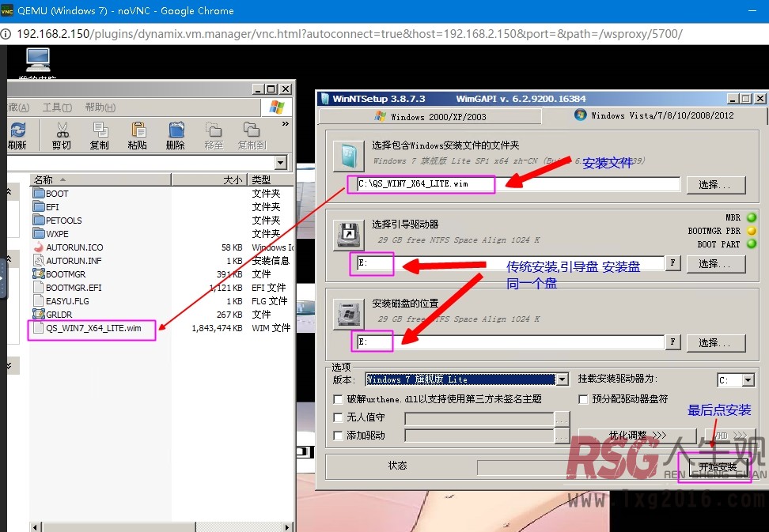The width and height of the screenshot is (769, 532).
Task: Click the Start Setup (开始安装) button
Action: pyautogui.click(x=718, y=467)
